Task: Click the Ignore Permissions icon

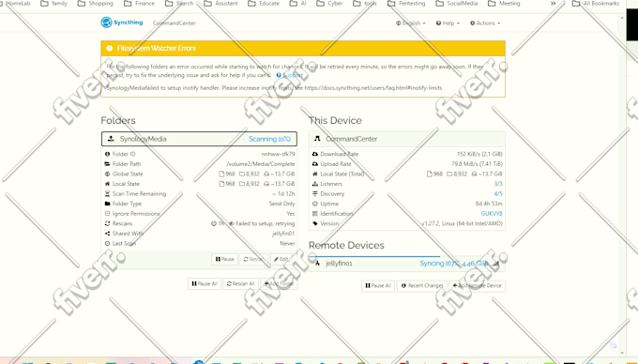Action: (107, 214)
